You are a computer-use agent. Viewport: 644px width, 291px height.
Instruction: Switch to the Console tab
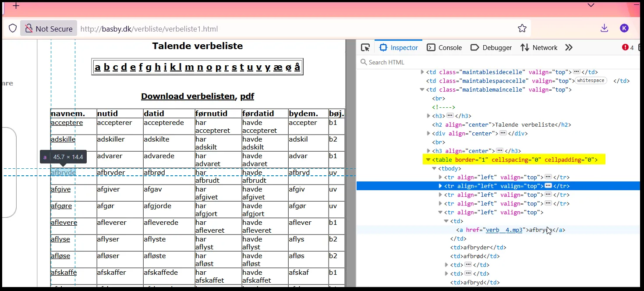click(451, 48)
